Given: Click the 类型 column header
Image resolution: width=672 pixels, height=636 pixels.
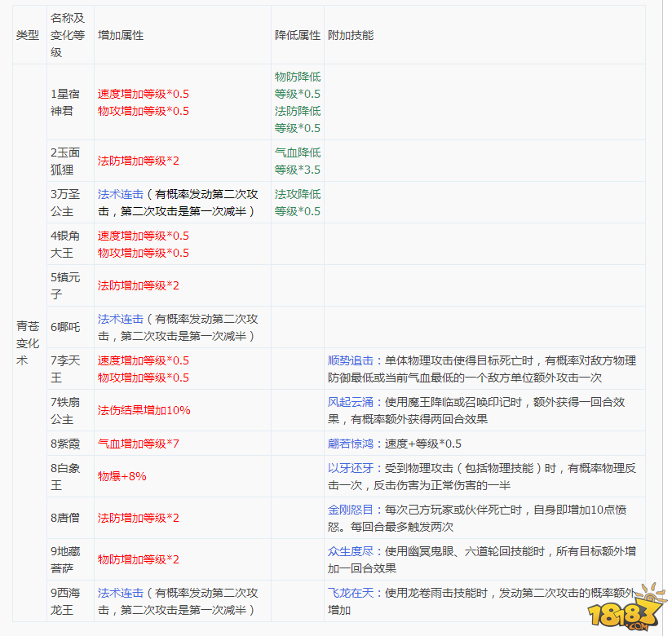Looking at the screenshot, I should point(27,36).
